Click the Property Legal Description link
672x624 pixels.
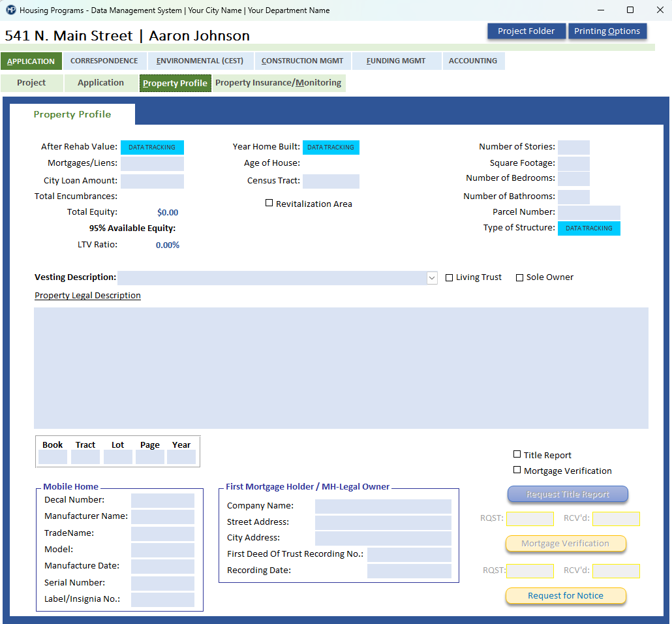click(x=87, y=296)
